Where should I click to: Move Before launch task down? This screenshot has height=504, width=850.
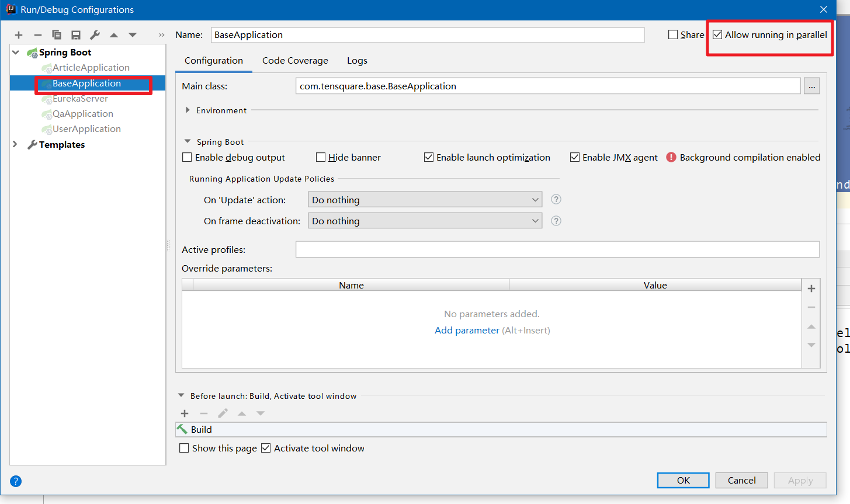(261, 413)
